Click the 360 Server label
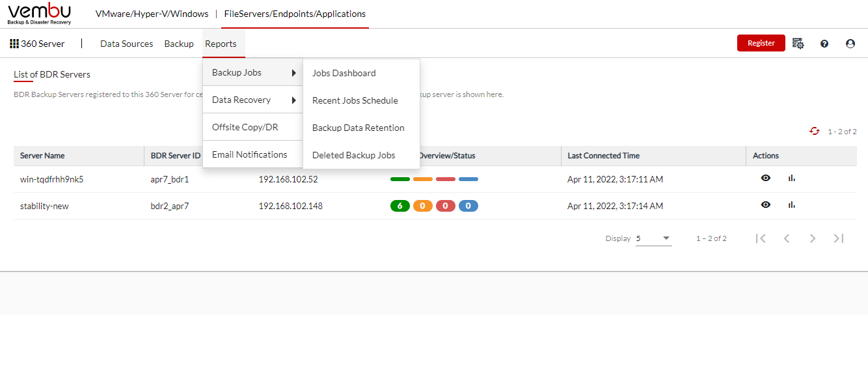Screen dimensions: 868x385 [x=43, y=44]
